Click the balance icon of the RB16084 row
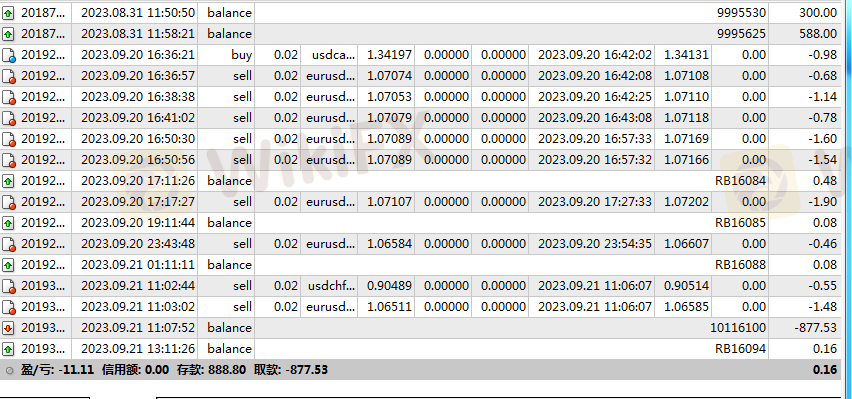The image size is (852, 399). click(8, 181)
